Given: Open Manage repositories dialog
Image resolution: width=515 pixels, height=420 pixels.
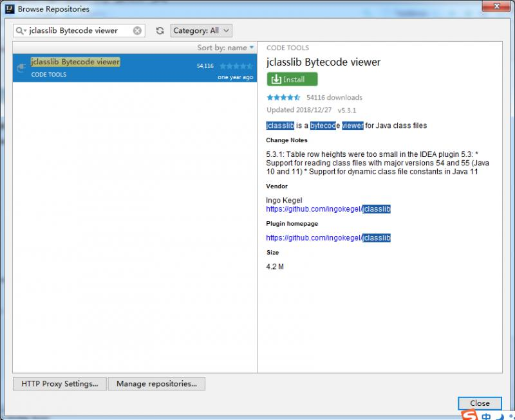Looking at the screenshot, I should pyautogui.click(x=156, y=383).
